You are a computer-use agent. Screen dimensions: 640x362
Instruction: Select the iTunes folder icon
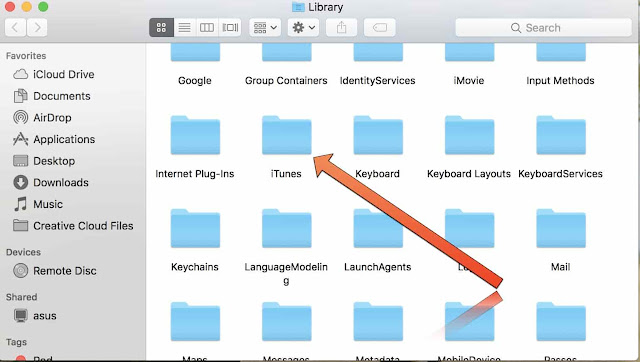pos(287,136)
